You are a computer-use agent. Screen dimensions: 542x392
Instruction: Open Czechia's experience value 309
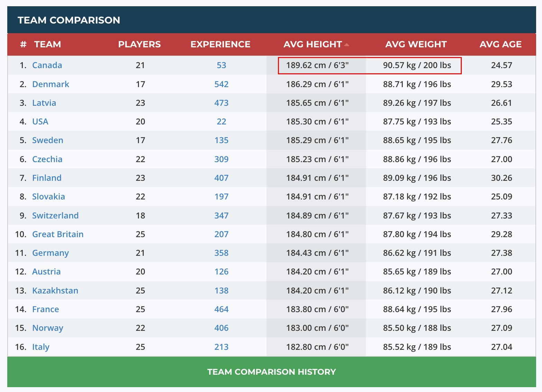tap(222, 159)
